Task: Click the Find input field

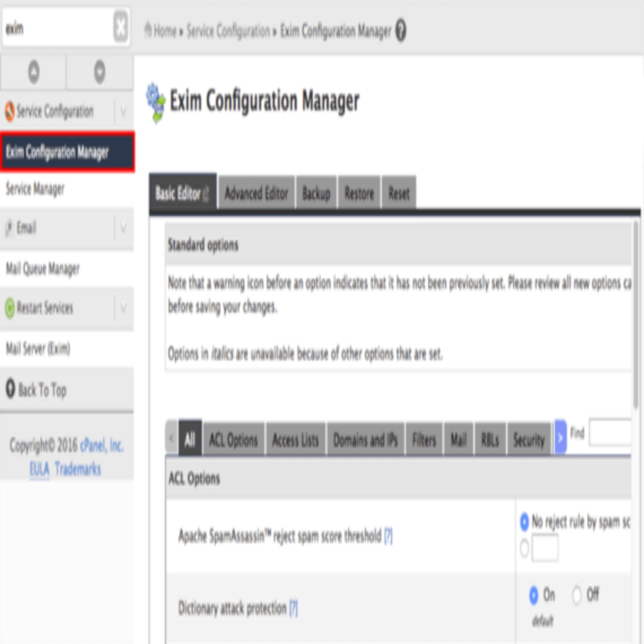Action: tap(610, 433)
